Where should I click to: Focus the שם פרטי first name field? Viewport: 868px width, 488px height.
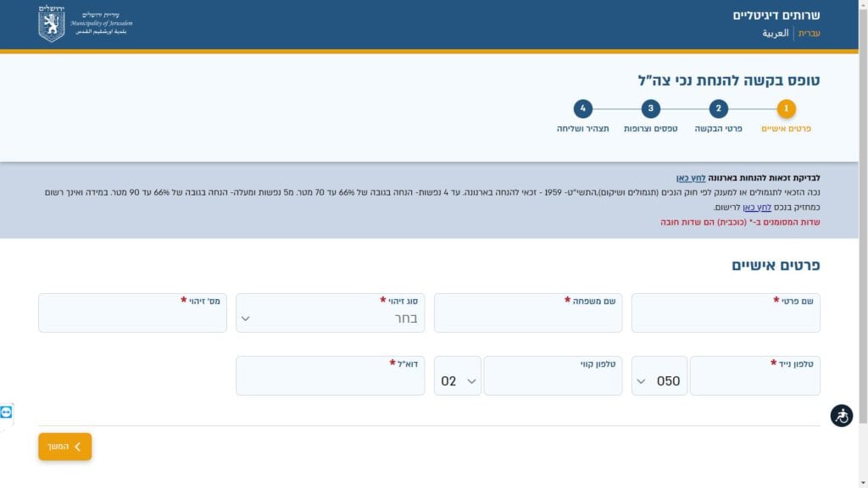click(x=726, y=319)
